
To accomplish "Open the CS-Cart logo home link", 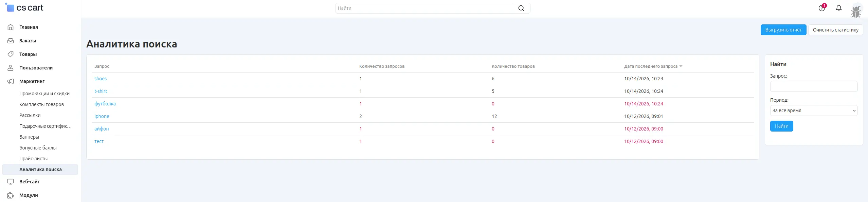I will [24, 7].
